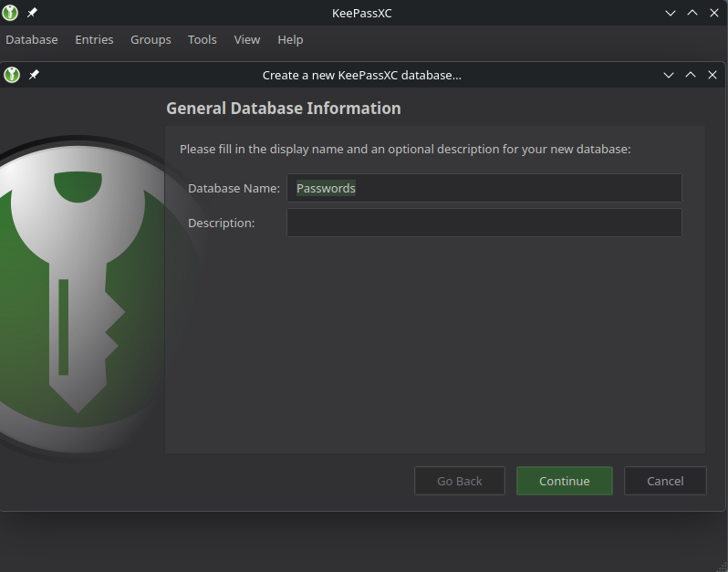Click the pin icon in main KeePassXC title bar
This screenshot has width=728, height=572.
[x=32, y=13]
